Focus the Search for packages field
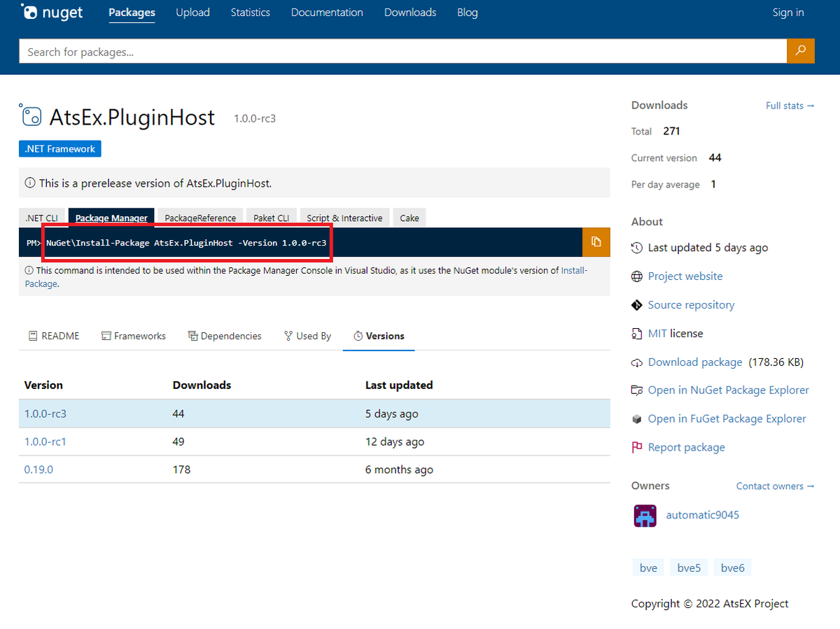The width and height of the screenshot is (840, 629). coord(403,51)
